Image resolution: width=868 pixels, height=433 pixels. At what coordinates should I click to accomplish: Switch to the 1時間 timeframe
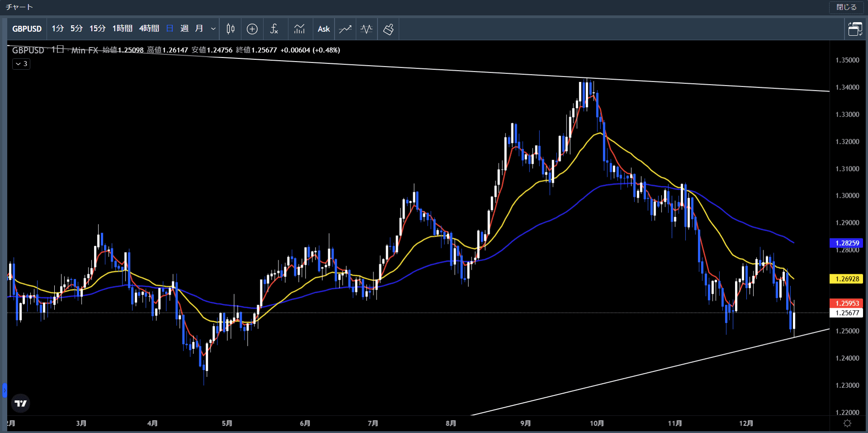tap(122, 29)
